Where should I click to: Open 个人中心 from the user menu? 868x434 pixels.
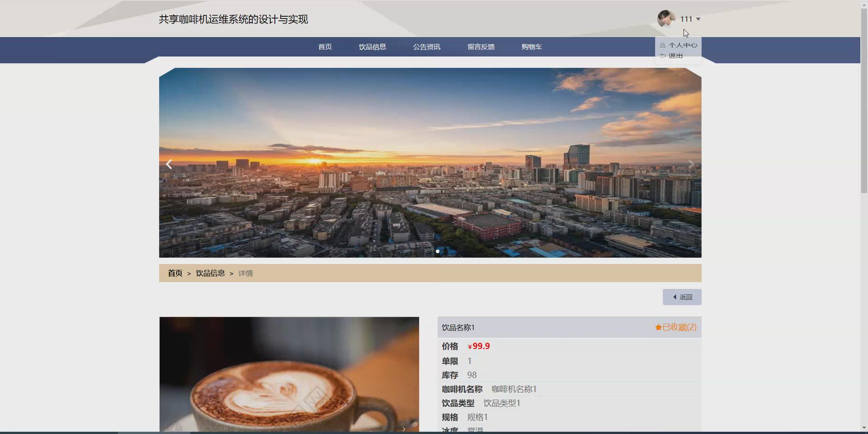coord(678,45)
